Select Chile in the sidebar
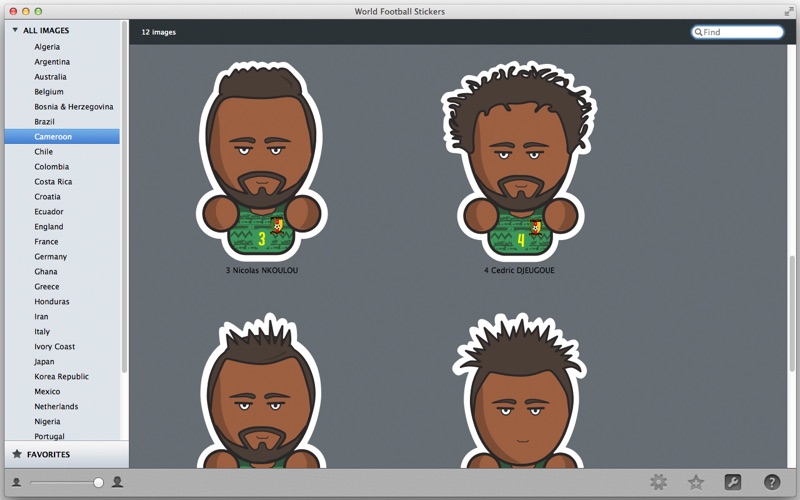800x500 pixels. click(43, 152)
